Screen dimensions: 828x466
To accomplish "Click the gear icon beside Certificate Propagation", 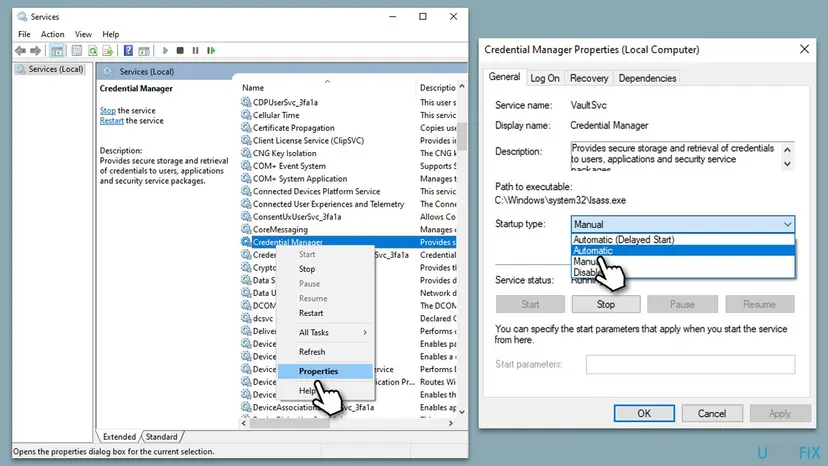I will pos(246,127).
